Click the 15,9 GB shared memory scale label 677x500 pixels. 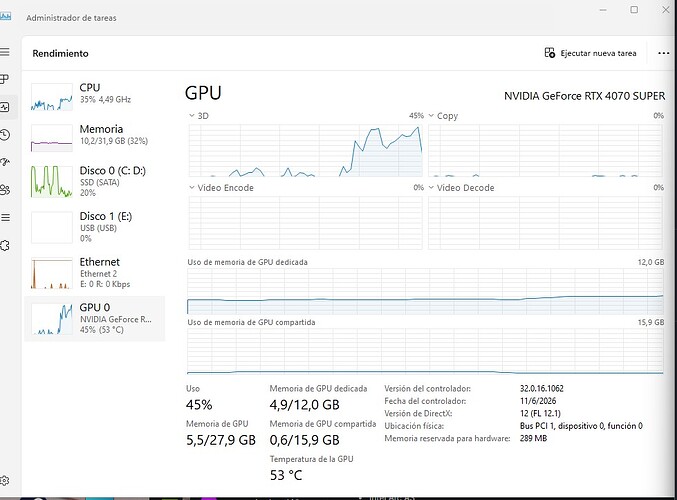coord(651,322)
